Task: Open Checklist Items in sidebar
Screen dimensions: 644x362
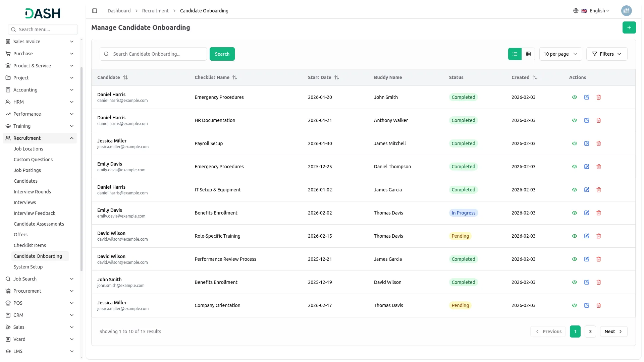Action: pyautogui.click(x=30, y=245)
